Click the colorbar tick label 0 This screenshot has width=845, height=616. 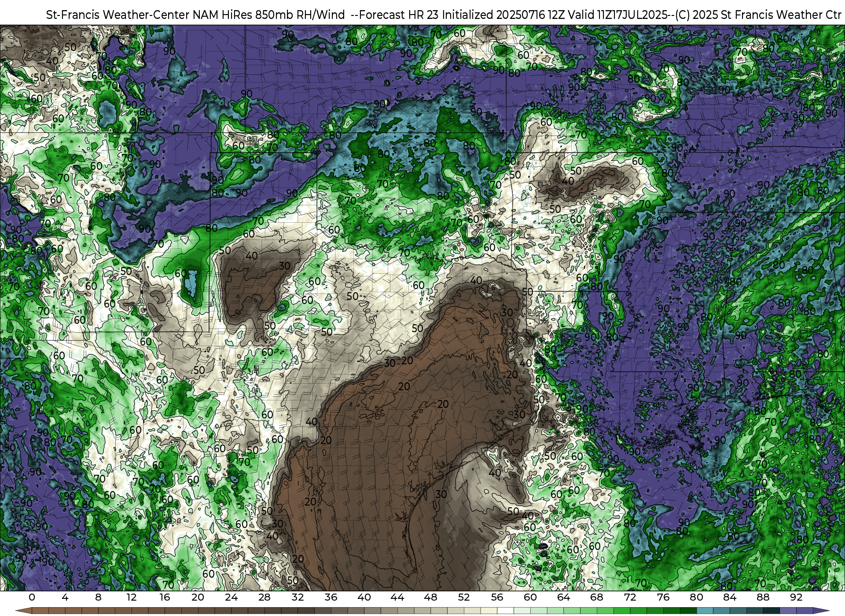(32, 597)
